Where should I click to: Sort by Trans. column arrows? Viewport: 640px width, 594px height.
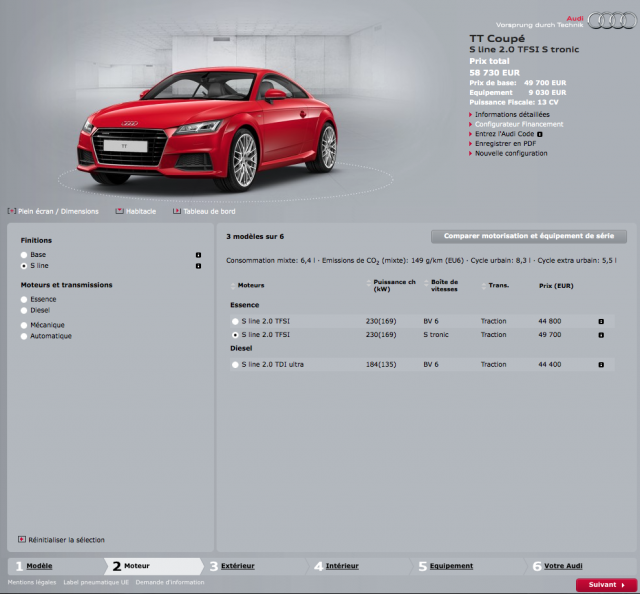pos(484,285)
